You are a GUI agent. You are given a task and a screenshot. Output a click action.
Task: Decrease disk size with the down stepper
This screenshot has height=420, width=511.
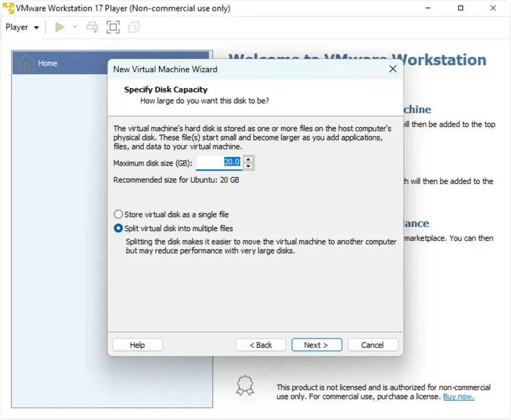click(248, 166)
